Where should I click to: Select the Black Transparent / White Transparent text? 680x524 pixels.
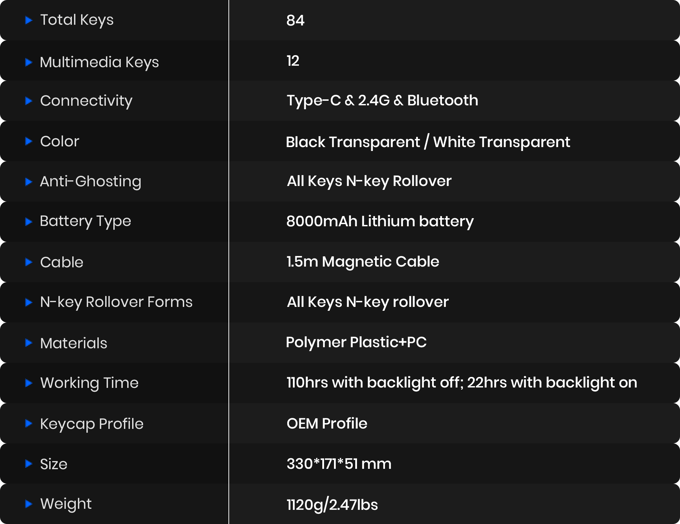coord(428,142)
